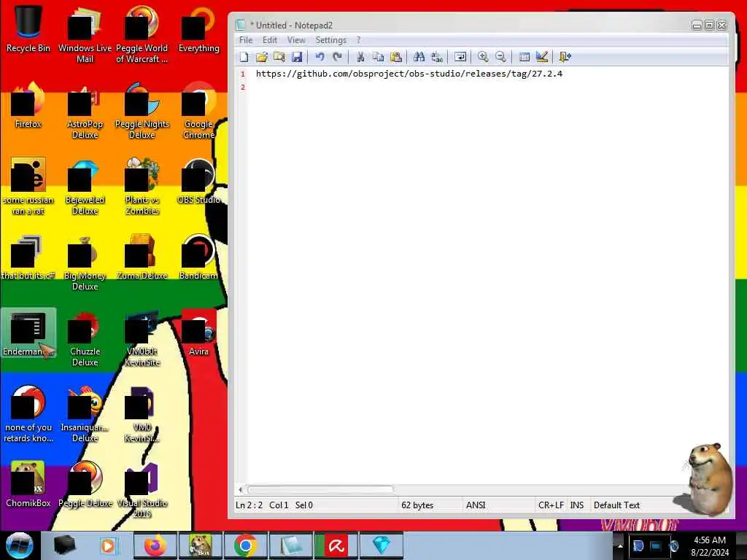Select Insaniquarium Deluxe desktop icon
The image size is (747, 560).
[x=85, y=414]
